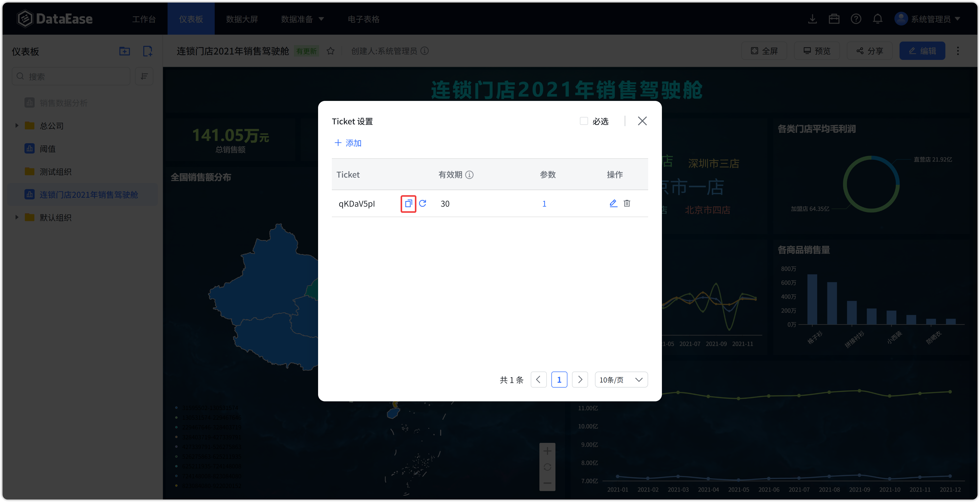Click the 系统管理员 user avatar

coord(901,19)
